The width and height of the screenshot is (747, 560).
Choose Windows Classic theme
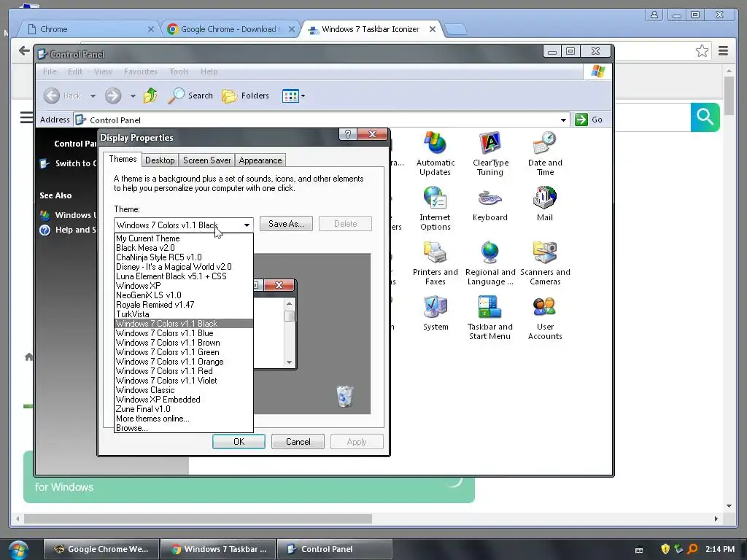point(184,390)
